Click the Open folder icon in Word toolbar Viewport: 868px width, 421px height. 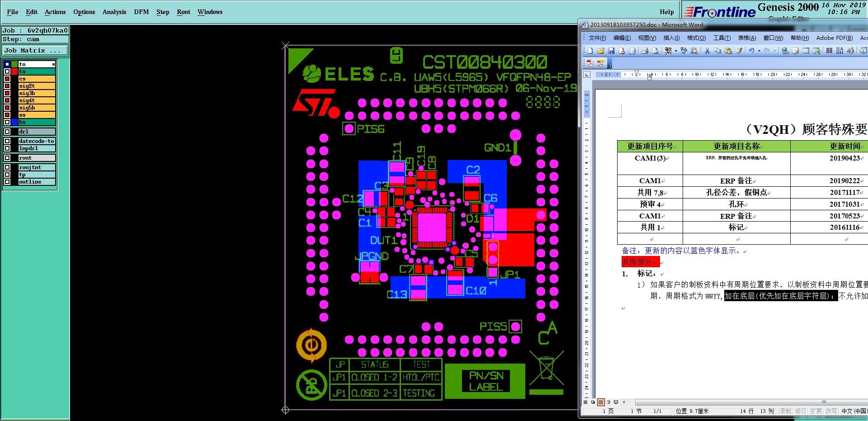[601, 51]
